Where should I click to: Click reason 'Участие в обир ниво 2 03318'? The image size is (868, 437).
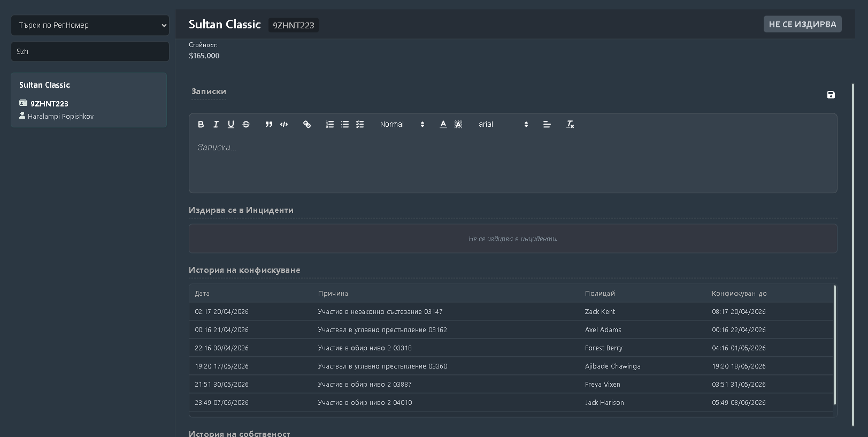(365, 348)
